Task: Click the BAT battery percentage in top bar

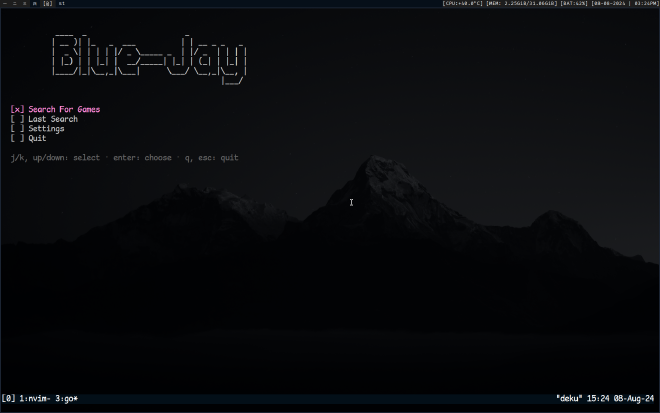Action: click(x=574, y=3)
